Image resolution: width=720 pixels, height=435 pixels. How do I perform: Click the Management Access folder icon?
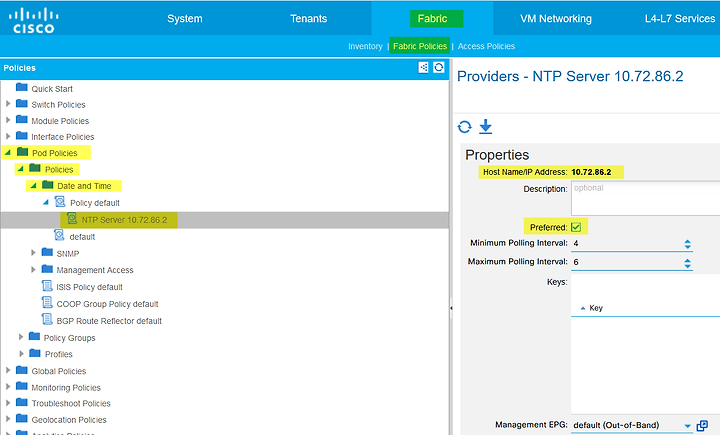coord(47,269)
